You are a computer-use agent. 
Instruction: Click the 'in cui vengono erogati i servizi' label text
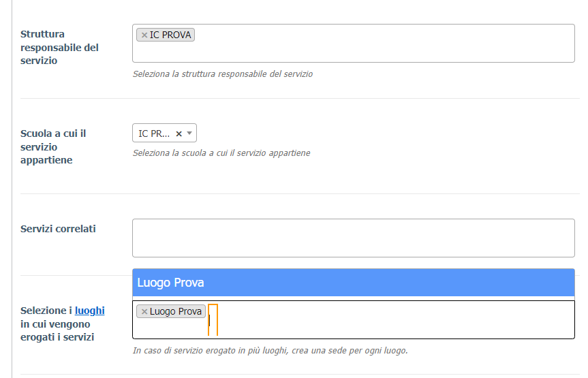point(57,330)
